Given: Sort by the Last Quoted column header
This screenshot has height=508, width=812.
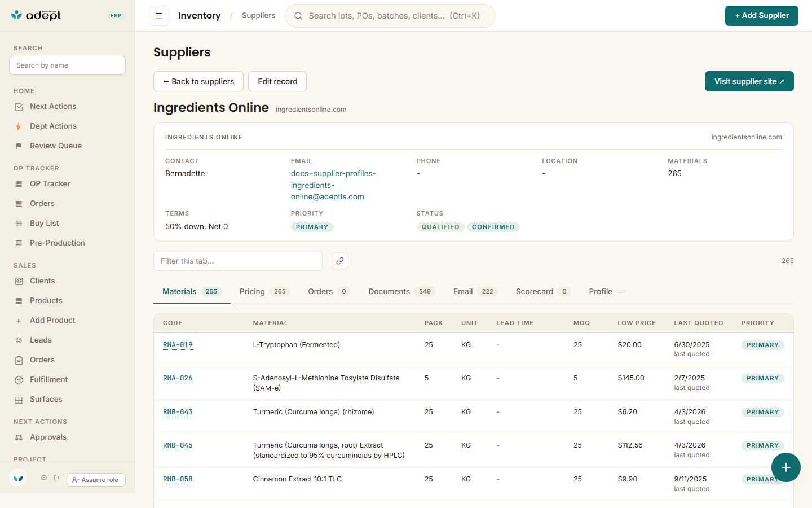Looking at the screenshot, I should (x=699, y=323).
